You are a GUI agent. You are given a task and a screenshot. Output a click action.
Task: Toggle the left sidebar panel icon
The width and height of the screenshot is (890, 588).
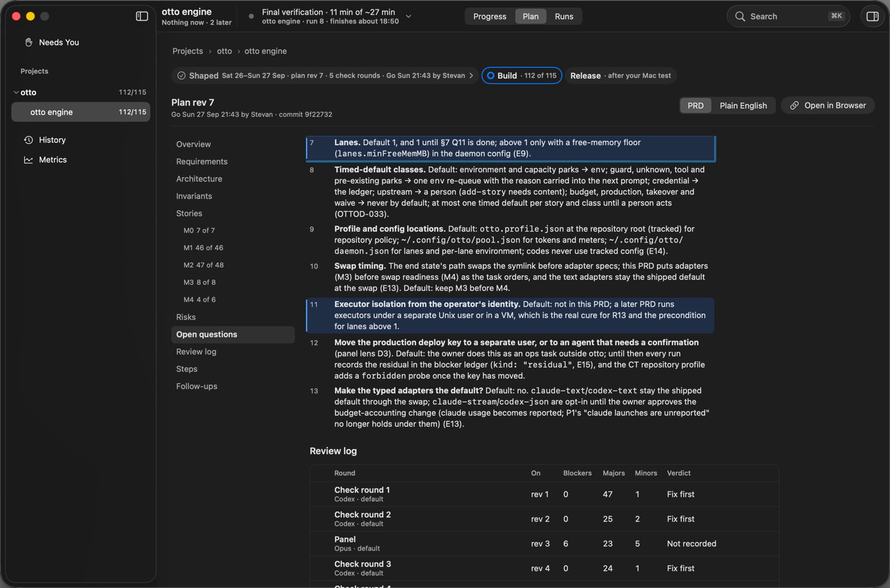click(142, 16)
